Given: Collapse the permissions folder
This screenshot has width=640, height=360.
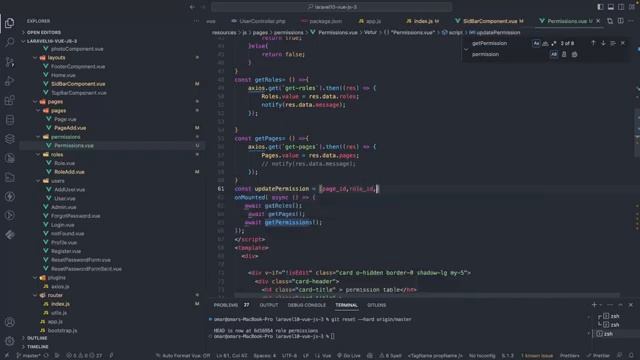Looking at the screenshot, I should [x=65, y=137].
